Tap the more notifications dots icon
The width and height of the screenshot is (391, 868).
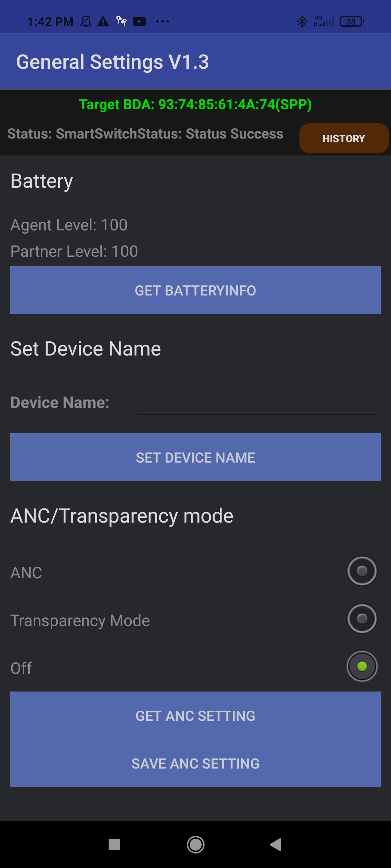pyautogui.click(x=162, y=22)
